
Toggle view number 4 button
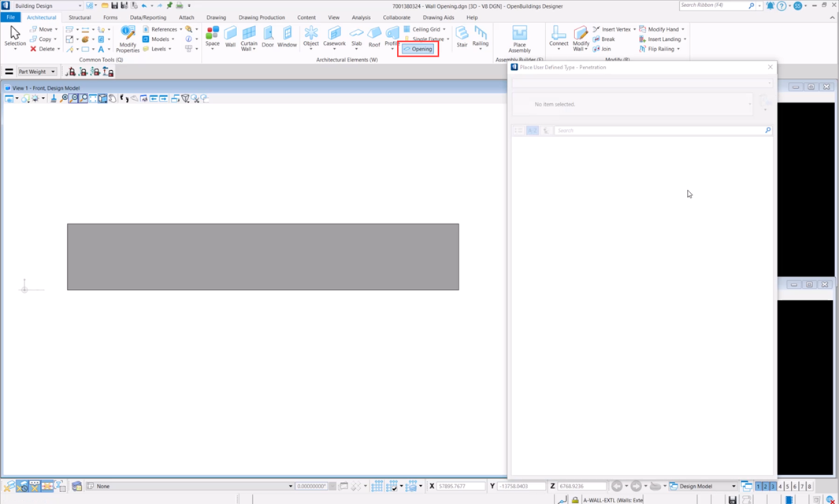tap(781, 487)
